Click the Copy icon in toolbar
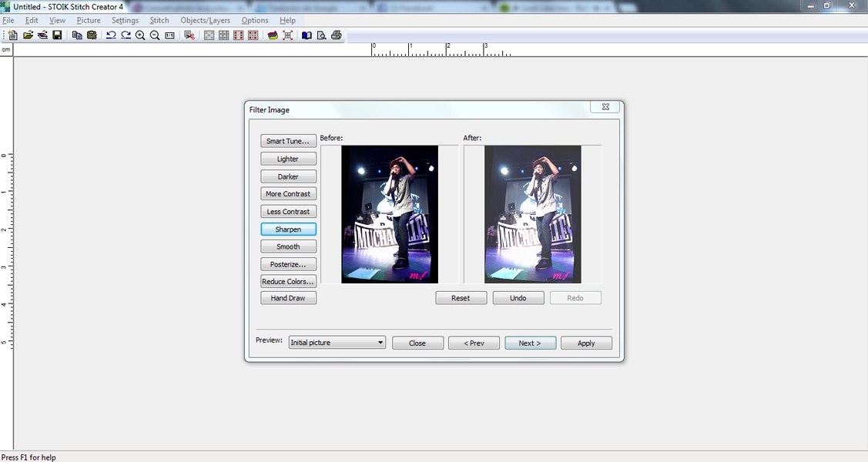This screenshot has width=868, height=462. pos(77,35)
